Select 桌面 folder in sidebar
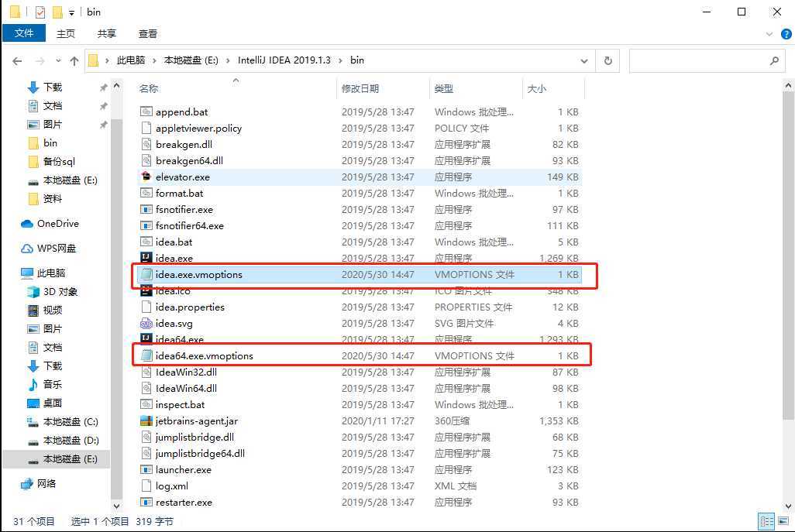Image resolution: width=795 pixels, height=532 pixels. pos(45,403)
